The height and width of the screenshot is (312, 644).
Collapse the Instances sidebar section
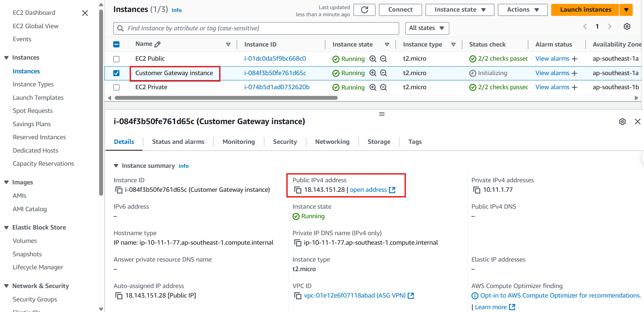pyautogui.click(x=6, y=58)
